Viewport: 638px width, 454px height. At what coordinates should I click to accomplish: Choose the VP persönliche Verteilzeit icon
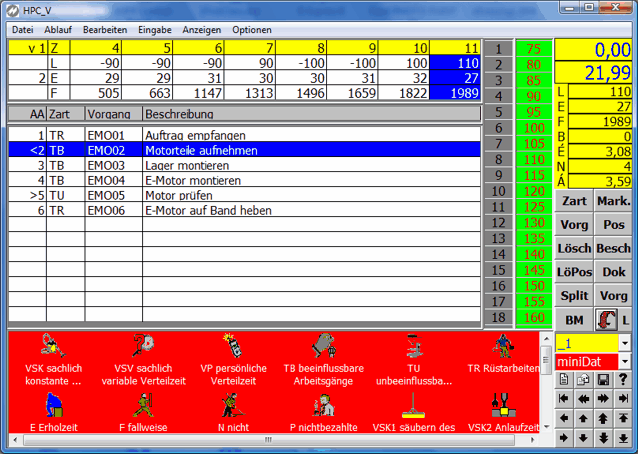click(x=229, y=346)
